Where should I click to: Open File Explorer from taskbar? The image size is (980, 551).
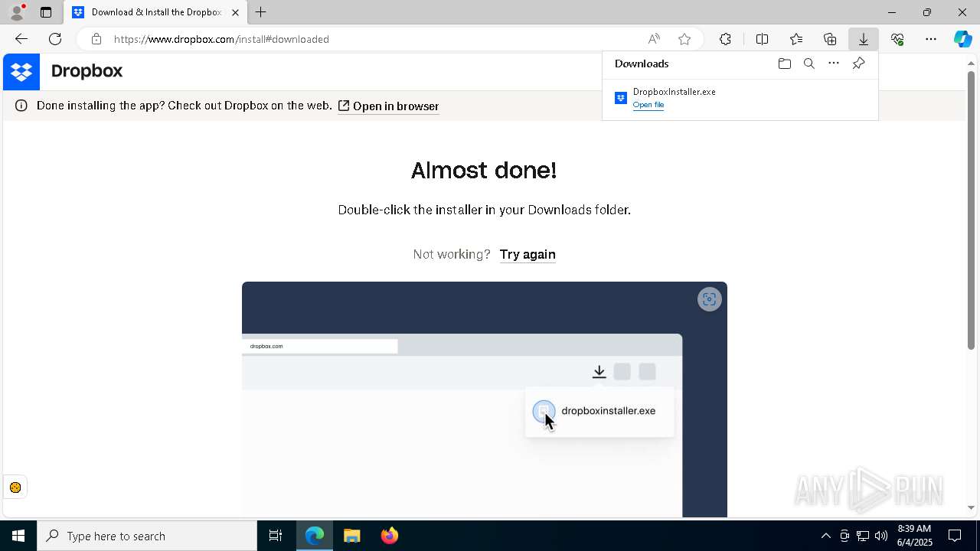point(352,536)
